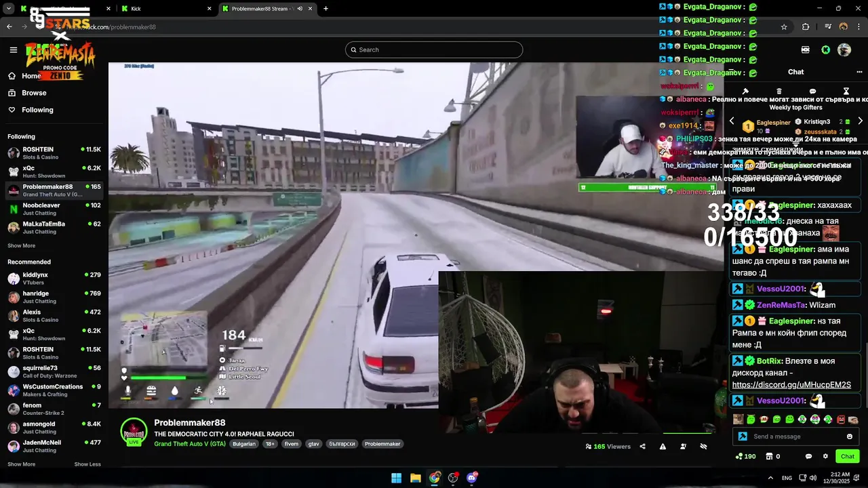
Task: Select the gtav tag
Action: 313,444
